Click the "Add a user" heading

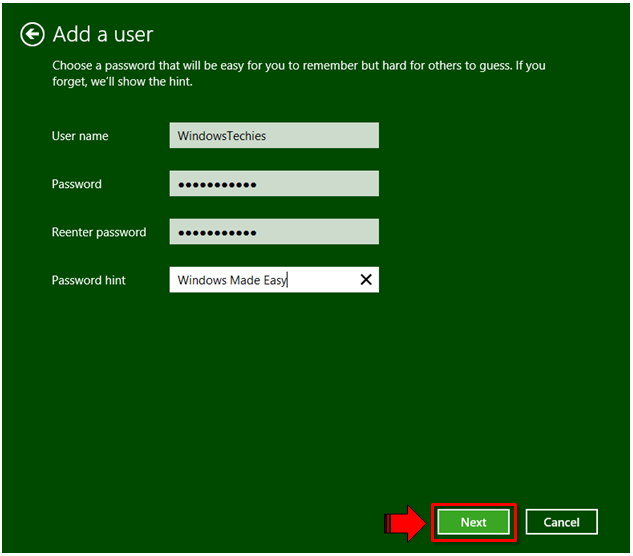point(103,35)
